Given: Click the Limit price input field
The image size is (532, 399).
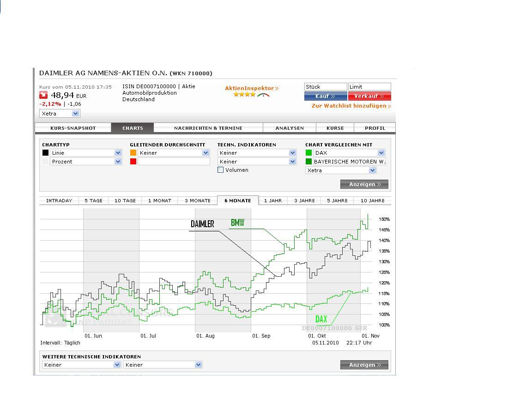Looking at the screenshot, I should 369,87.
